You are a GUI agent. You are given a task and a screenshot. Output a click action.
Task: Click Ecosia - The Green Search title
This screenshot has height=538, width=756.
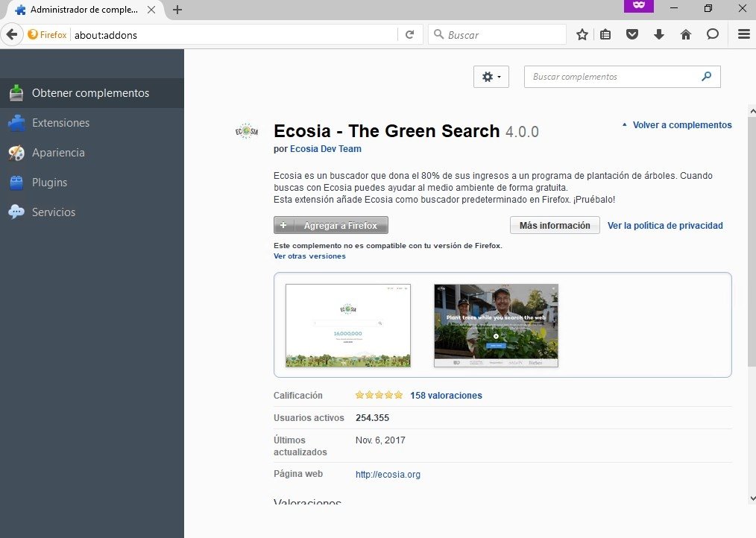(387, 131)
